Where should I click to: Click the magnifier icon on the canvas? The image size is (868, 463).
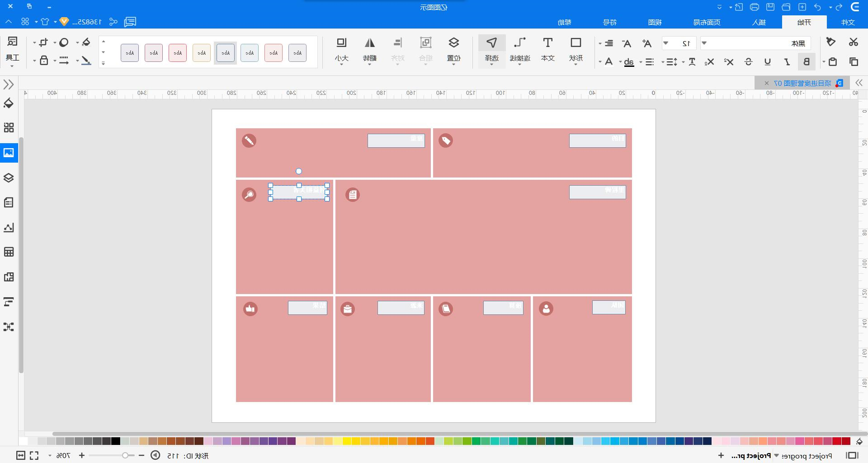point(249,194)
